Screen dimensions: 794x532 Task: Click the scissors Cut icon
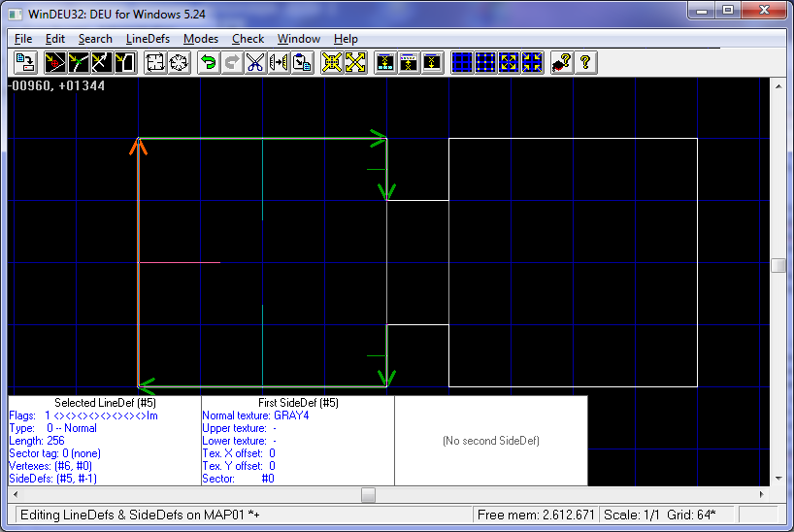(255, 63)
